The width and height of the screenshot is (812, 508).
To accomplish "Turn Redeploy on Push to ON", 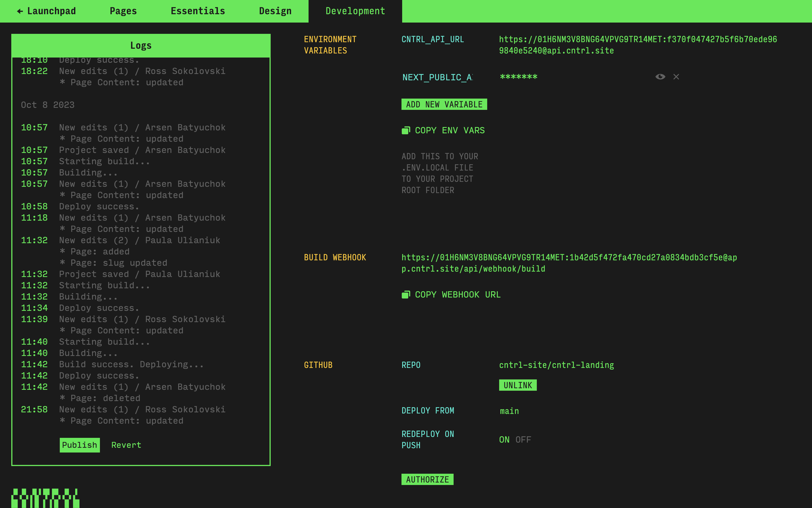I will point(504,439).
